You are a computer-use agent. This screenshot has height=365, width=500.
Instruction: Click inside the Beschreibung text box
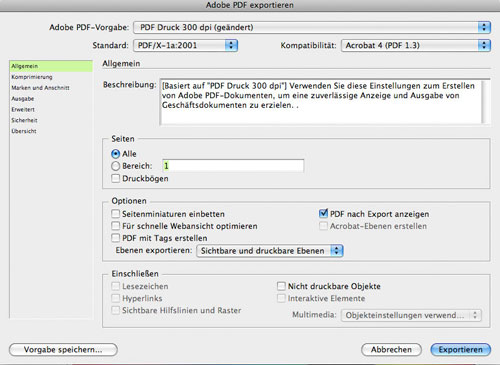321,102
